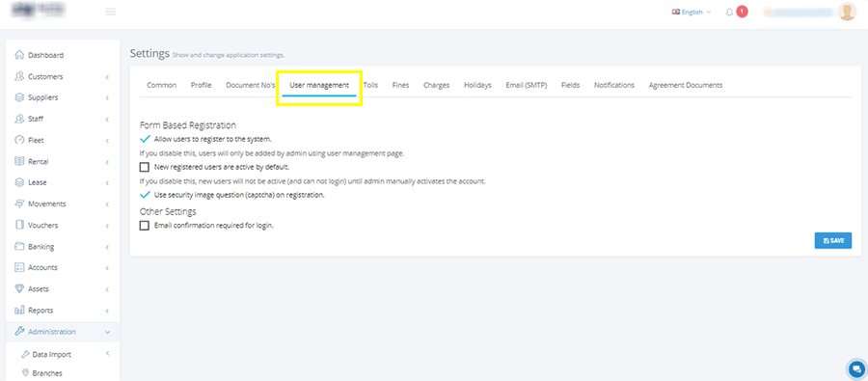Click the Fleet gauge icon
The image size is (868, 381).
[x=19, y=140]
